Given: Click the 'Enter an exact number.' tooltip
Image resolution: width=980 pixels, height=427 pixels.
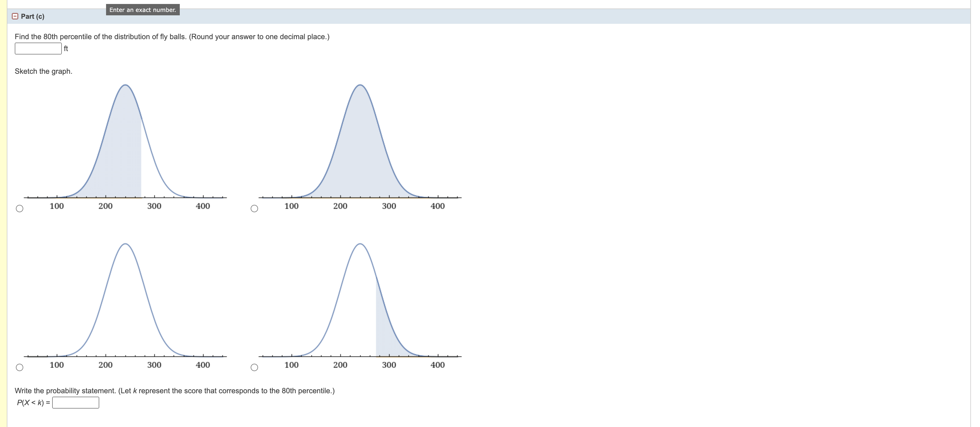Looking at the screenshot, I should click(143, 10).
